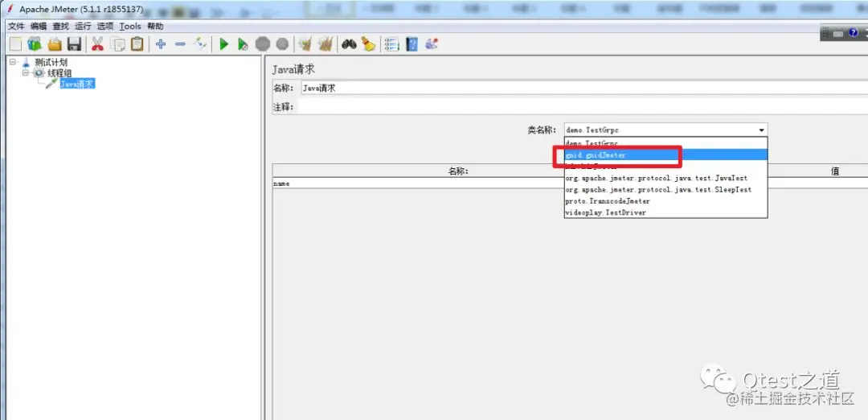Choose demo.TestGrpc in the class list
This screenshot has height=420, width=868.
pos(665,143)
